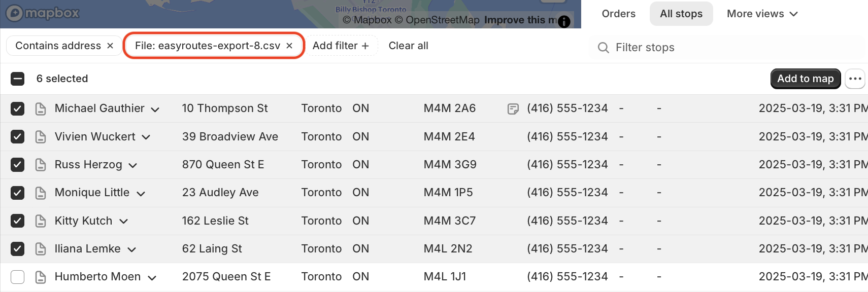Click the Add to map button
Image resolution: width=868 pixels, height=292 pixels.
806,79
